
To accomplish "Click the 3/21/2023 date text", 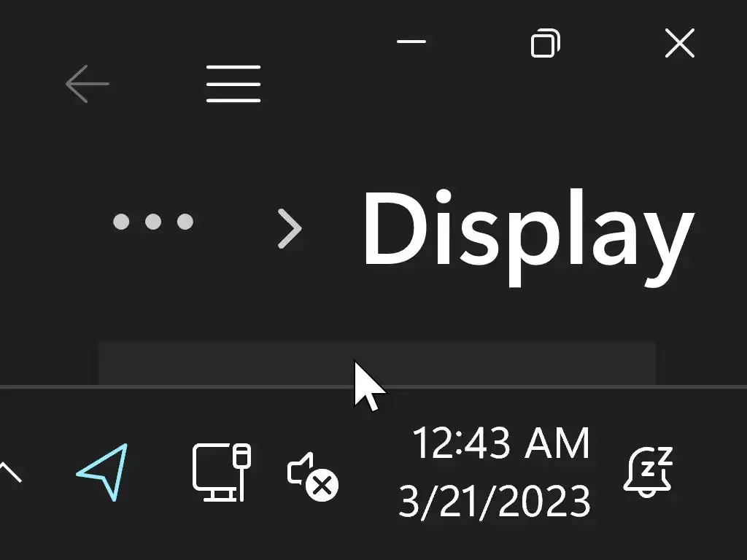I will [494, 501].
